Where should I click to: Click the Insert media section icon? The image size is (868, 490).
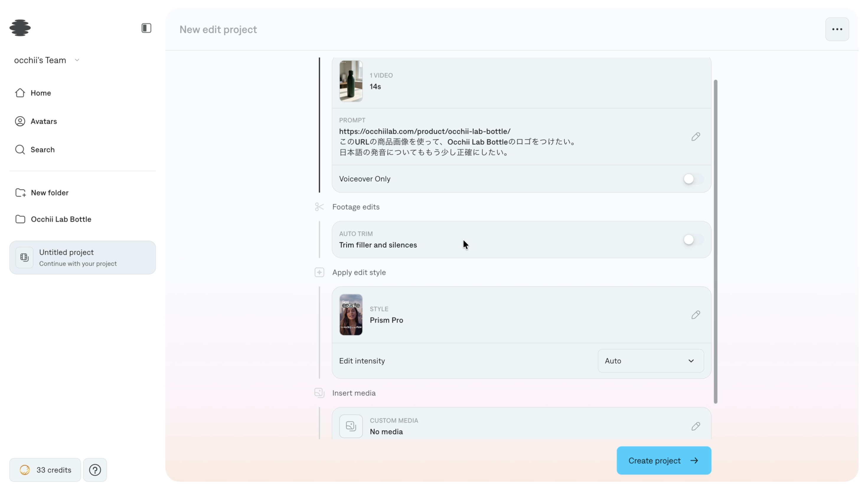coord(319,393)
